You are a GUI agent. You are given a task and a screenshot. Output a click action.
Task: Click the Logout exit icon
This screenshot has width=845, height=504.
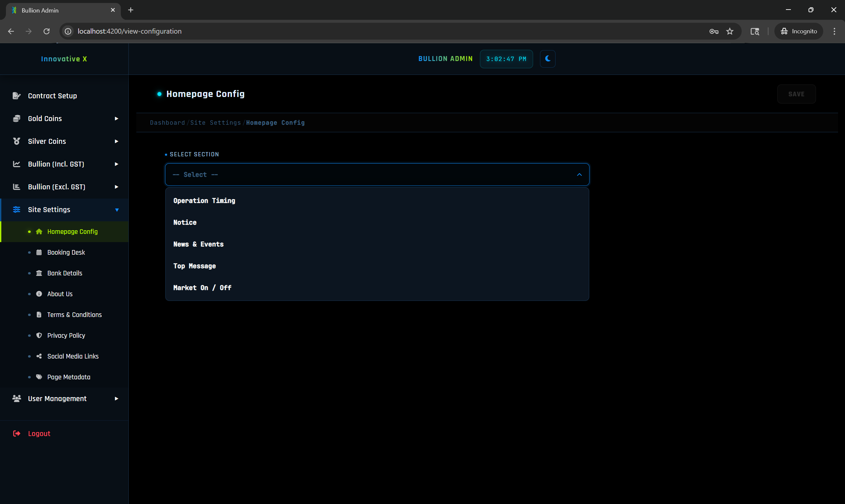[16, 433]
